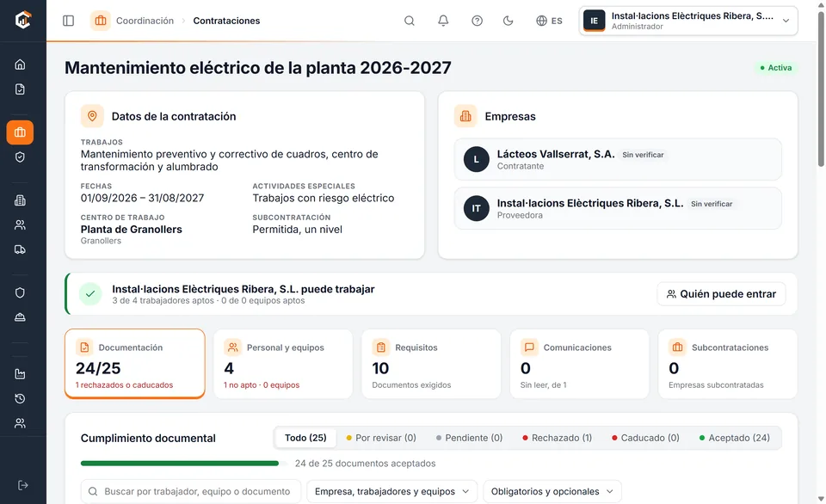Click 'Trabajos con riesgo eléctrico' value

pos(323,198)
